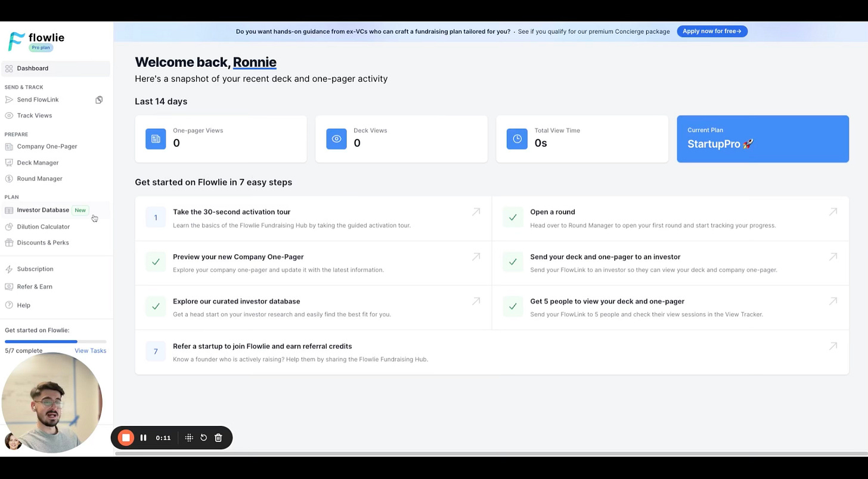This screenshot has width=868, height=479.
Task: Copy FlowLink using the clipboard icon
Action: (99, 100)
